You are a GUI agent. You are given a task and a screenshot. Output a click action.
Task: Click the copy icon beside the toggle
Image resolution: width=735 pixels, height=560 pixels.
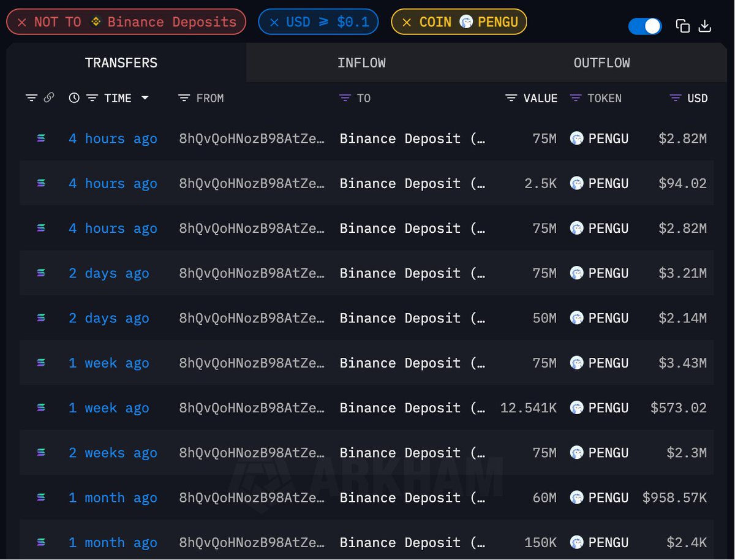pyautogui.click(x=683, y=26)
